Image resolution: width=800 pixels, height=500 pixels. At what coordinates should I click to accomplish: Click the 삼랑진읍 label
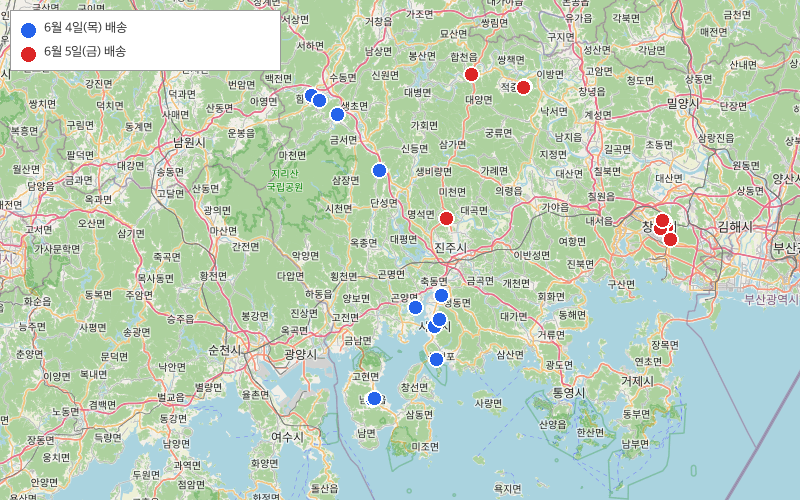[716, 138]
